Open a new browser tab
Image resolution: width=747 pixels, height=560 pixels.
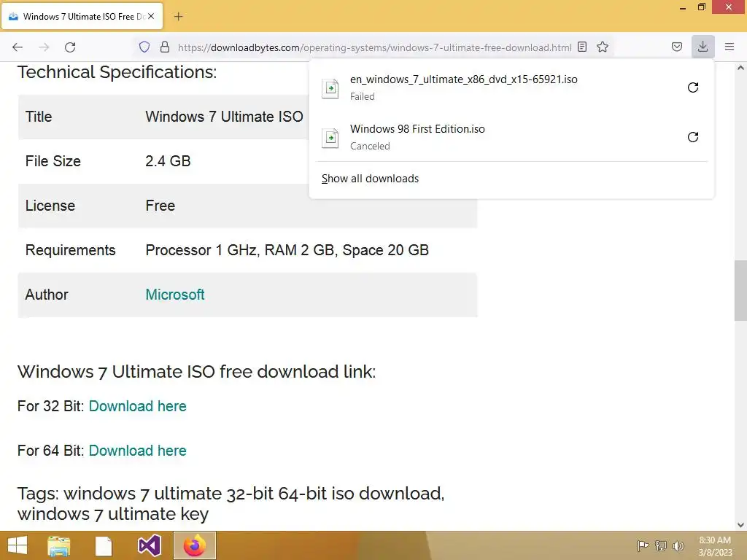coord(178,17)
